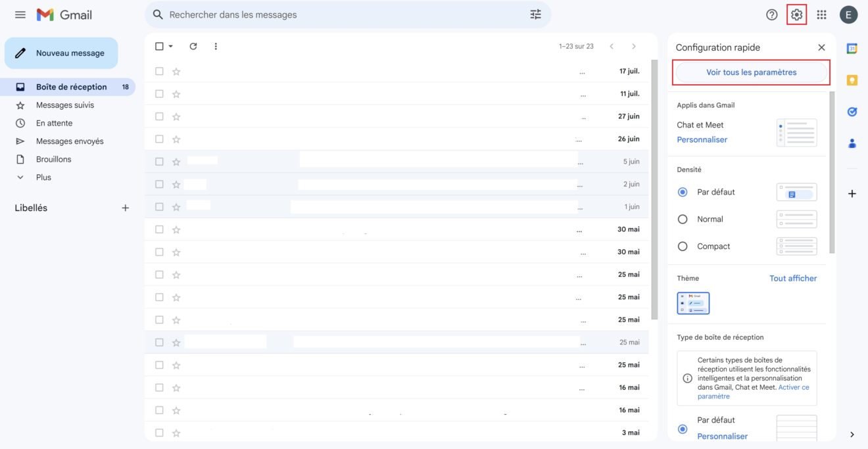
Task: Open the main menu hamburger icon
Action: [x=20, y=14]
